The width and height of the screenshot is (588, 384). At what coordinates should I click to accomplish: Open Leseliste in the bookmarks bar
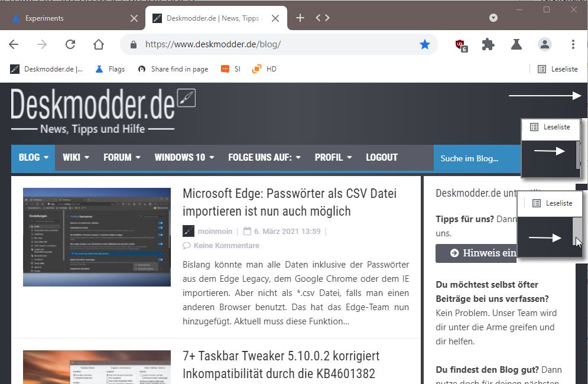[558, 69]
